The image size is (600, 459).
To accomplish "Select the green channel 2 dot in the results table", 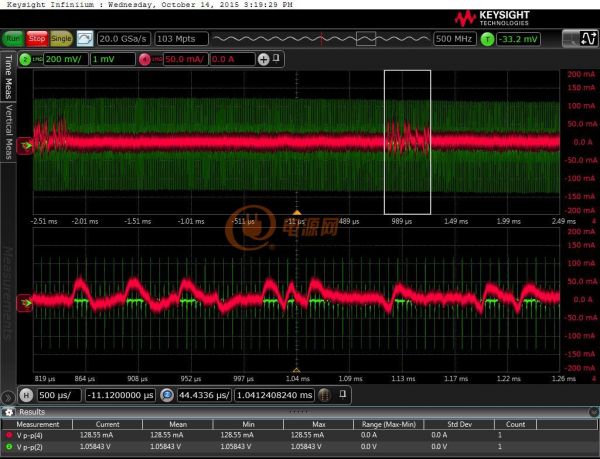I will point(9,446).
